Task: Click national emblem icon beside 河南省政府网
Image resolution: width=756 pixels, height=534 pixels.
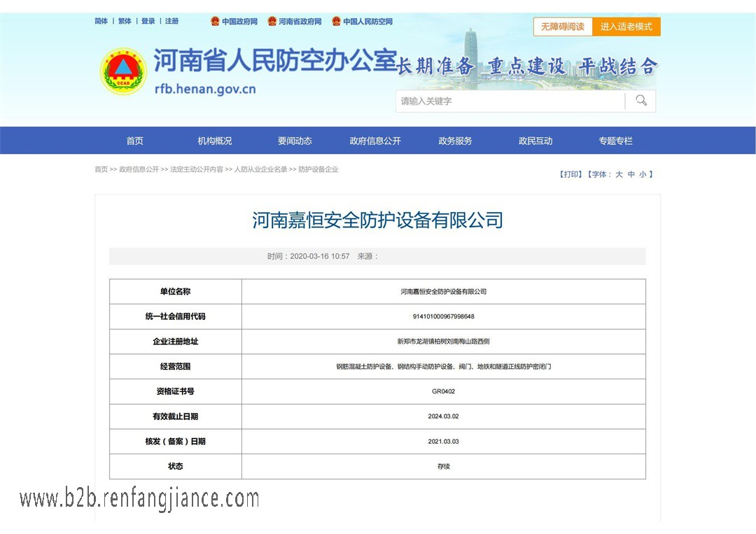Action: (x=272, y=21)
